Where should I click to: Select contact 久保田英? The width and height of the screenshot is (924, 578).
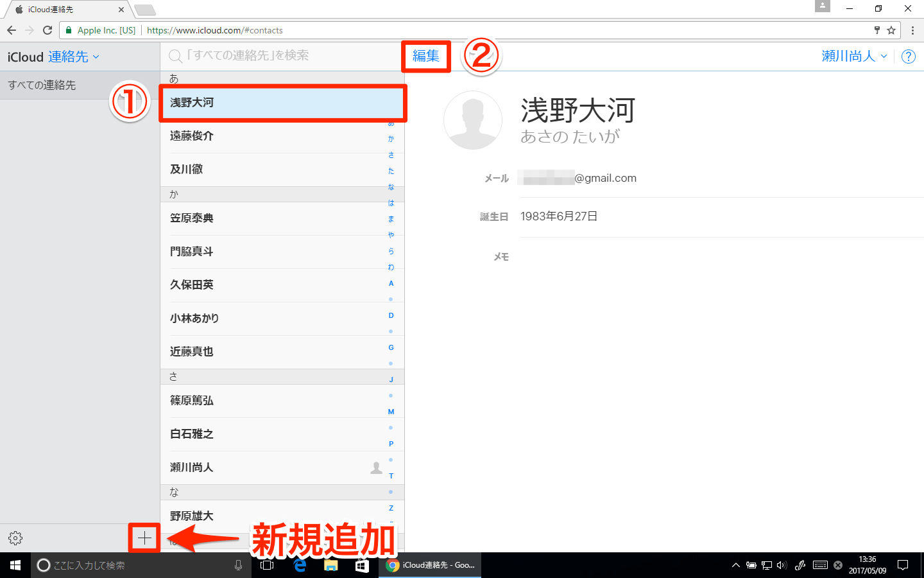pos(282,285)
